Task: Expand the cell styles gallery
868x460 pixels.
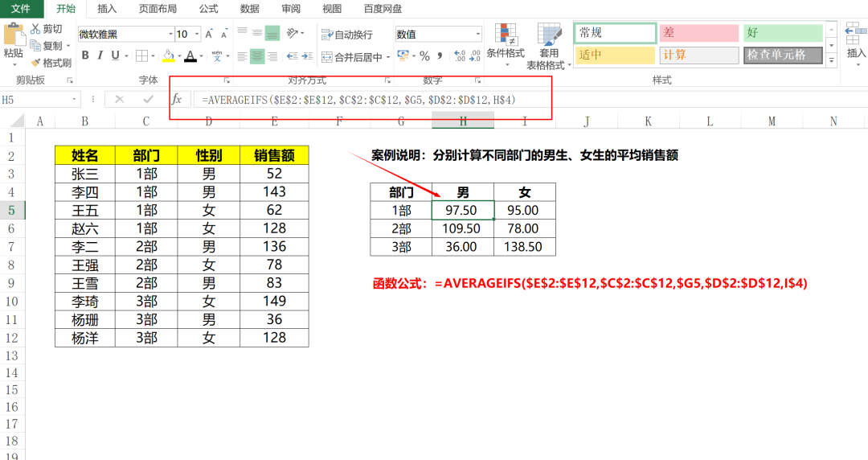Action: pyautogui.click(x=831, y=61)
